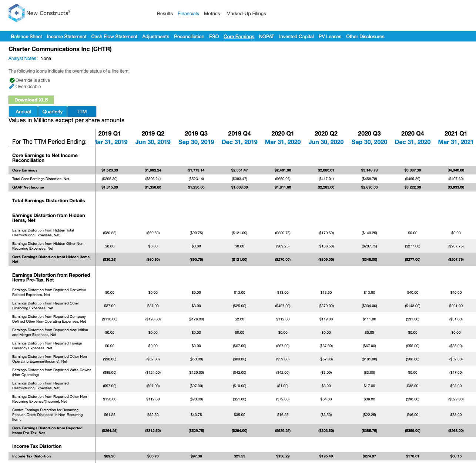Switch to the PV Leases tab
Viewport: 476px width, 463px height.
(x=330, y=36)
